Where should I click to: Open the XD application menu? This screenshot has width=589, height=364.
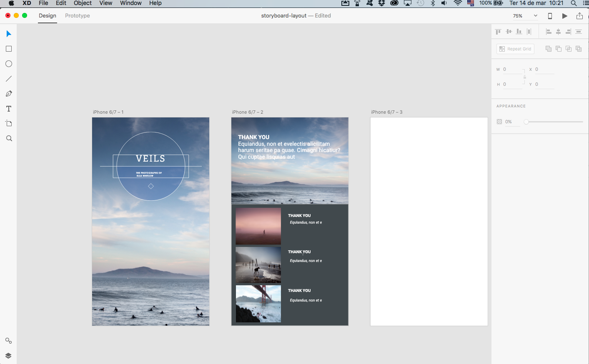pyautogui.click(x=27, y=3)
